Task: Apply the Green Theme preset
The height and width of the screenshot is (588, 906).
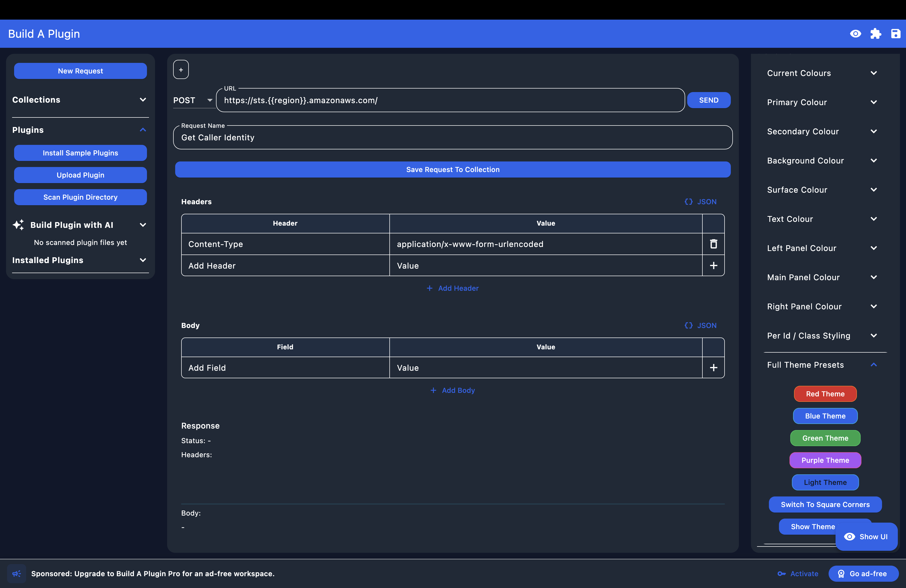Action: (825, 438)
